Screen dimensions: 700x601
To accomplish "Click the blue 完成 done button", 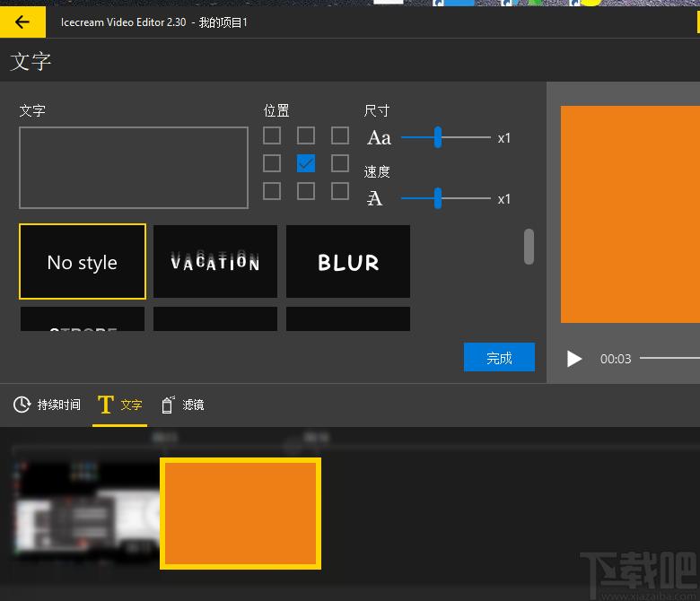I will pos(499,357).
